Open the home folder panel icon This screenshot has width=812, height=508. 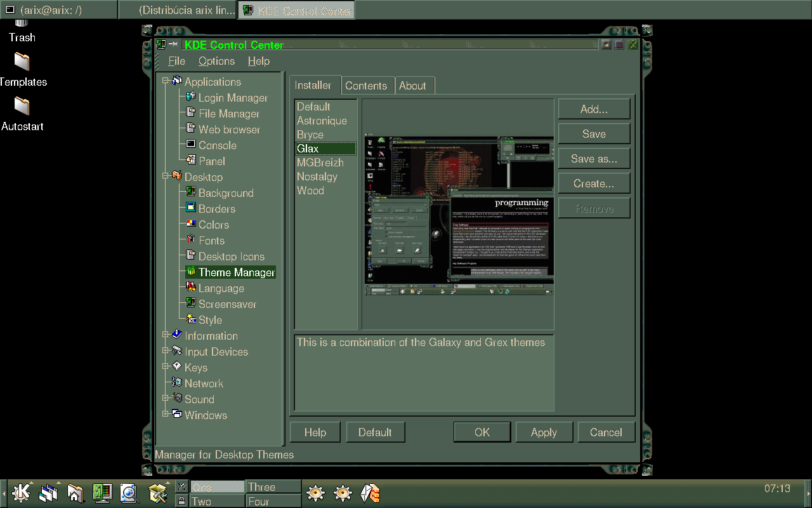[75, 493]
